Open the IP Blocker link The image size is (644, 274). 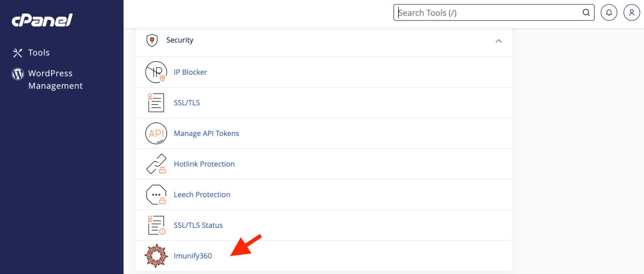pyautogui.click(x=191, y=73)
